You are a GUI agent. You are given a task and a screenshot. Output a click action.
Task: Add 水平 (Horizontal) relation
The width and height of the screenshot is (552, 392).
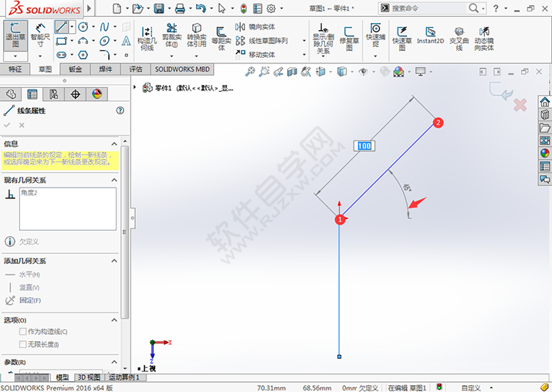22,275
